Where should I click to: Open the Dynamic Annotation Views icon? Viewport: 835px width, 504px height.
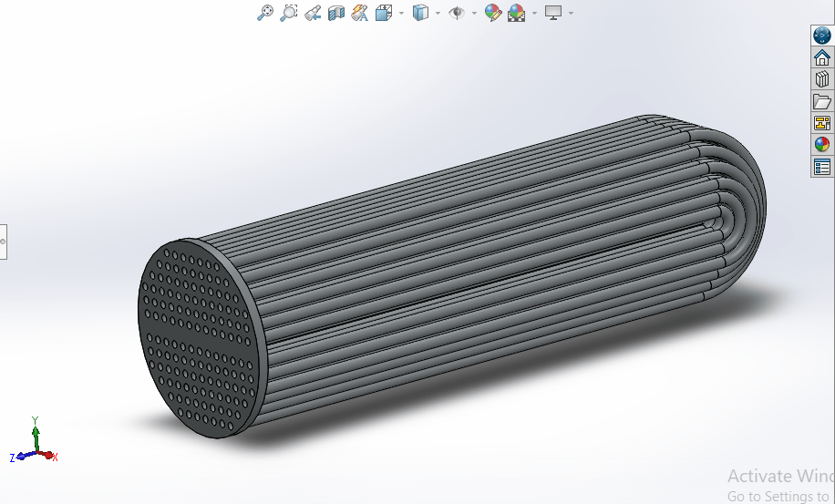tap(359, 13)
